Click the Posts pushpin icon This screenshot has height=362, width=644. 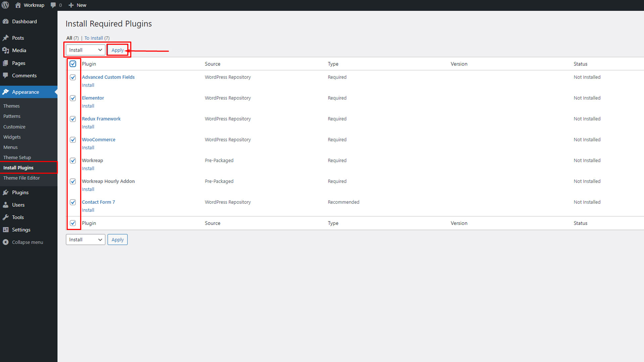click(6, 38)
